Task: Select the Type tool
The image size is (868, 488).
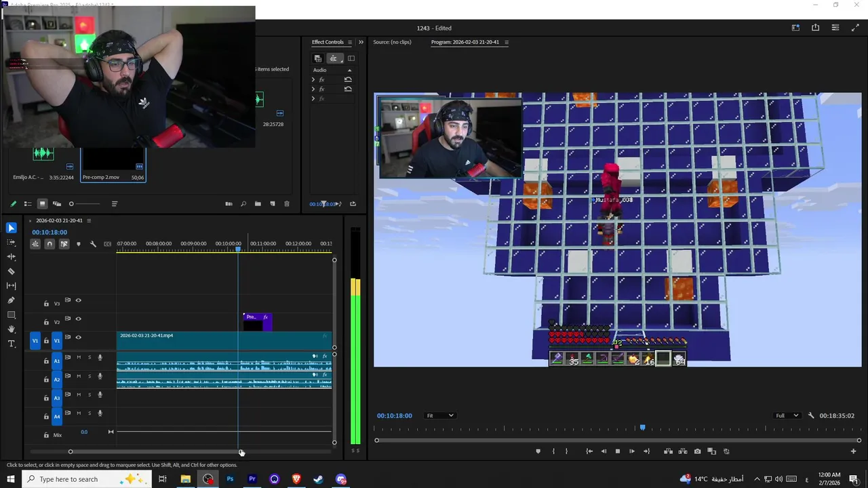Action: pyautogui.click(x=11, y=344)
